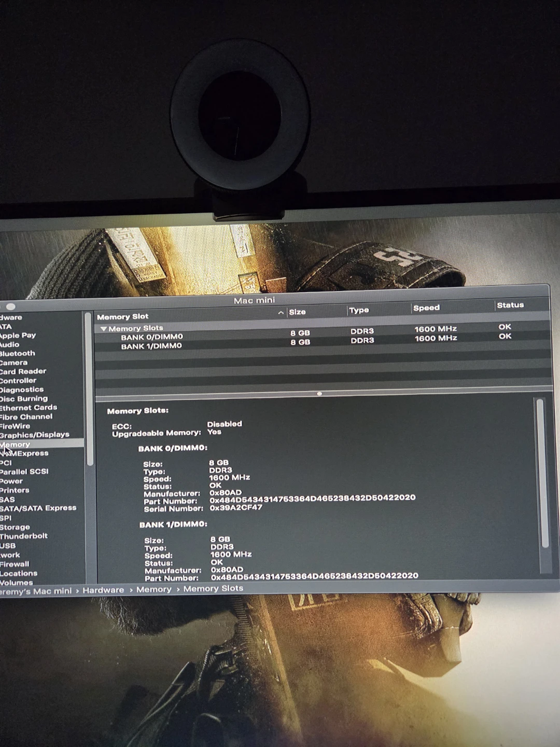Viewport: 560px width, 747px height.
Task: Select Bluetooth in the sidebar
Action: (17, 353)
